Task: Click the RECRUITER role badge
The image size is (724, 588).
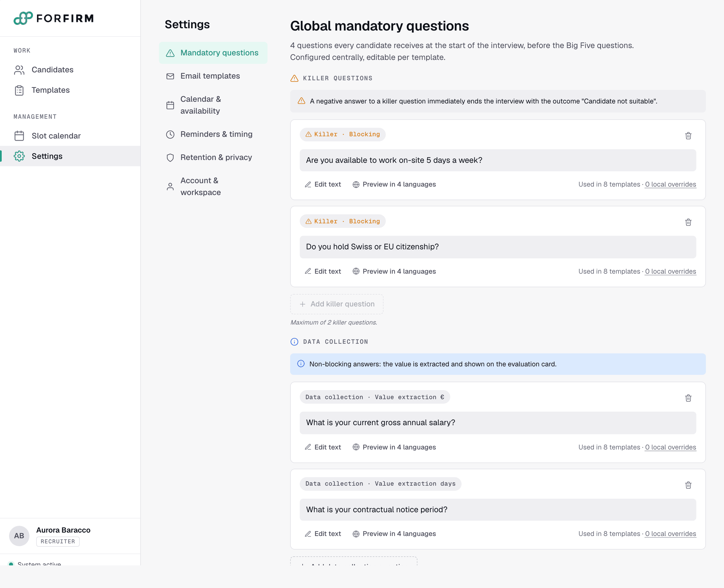Action: pos(58,542)
